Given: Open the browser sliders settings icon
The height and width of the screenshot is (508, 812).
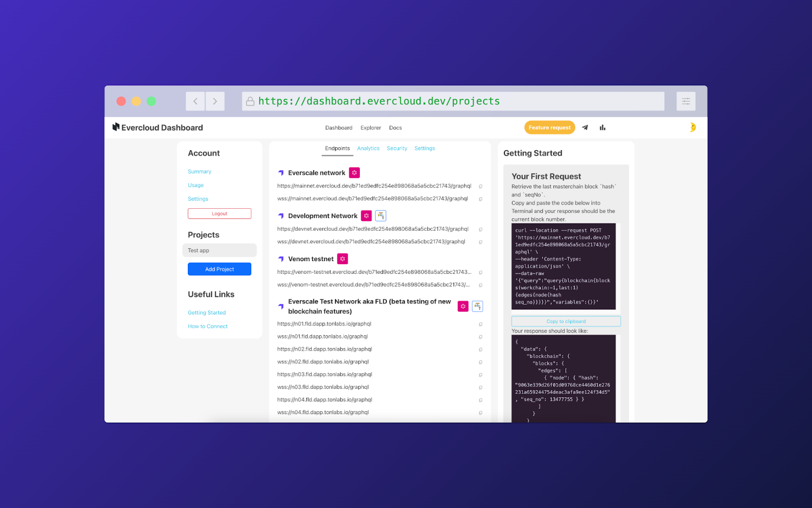Looking at the screenshot, I should (x=686, y=101).
